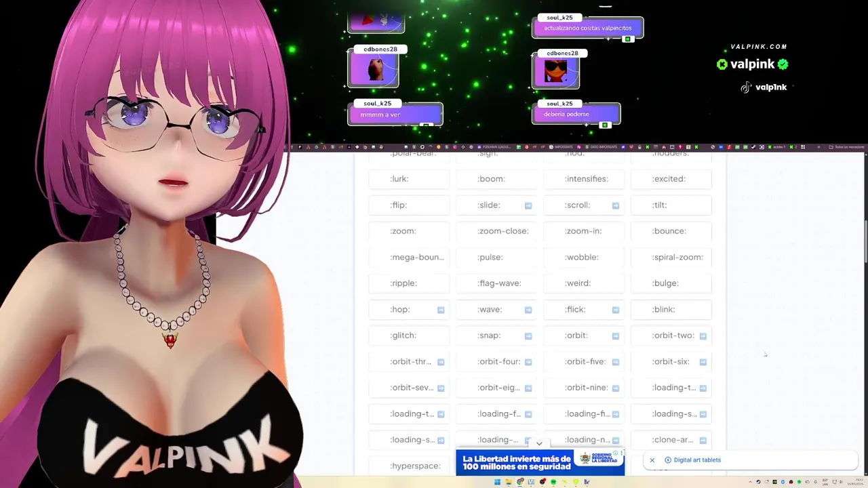Show hidden system tray icons

pyautogui.click(x=751, y=482)
